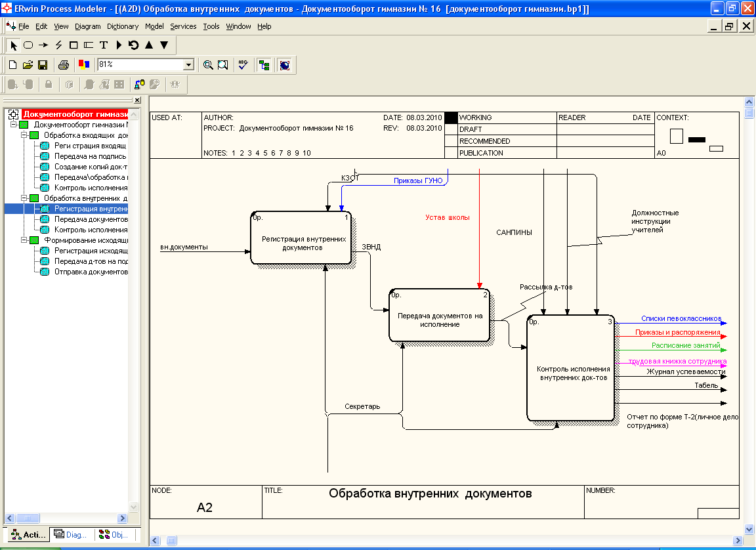Open the Dictionary menu
756x550 pixels.
click(123, 26)
